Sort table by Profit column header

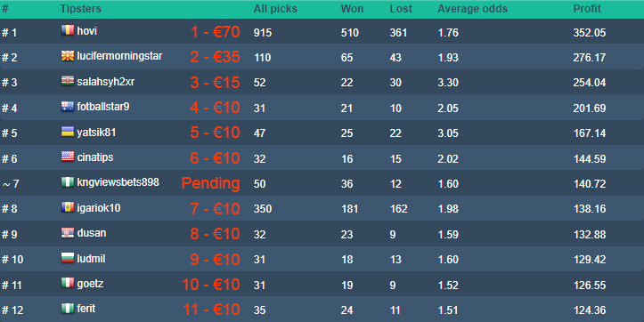pyautogui.click(x=587, y=9)
